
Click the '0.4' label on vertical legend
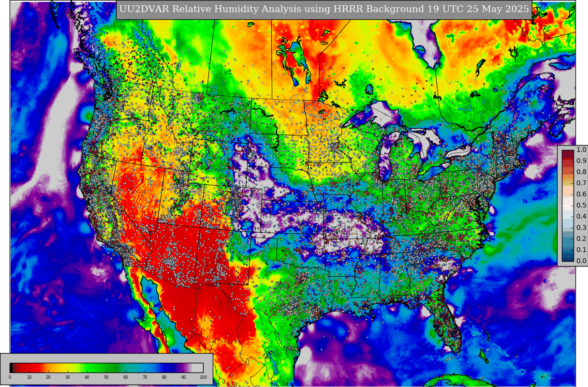coord(581,217)
